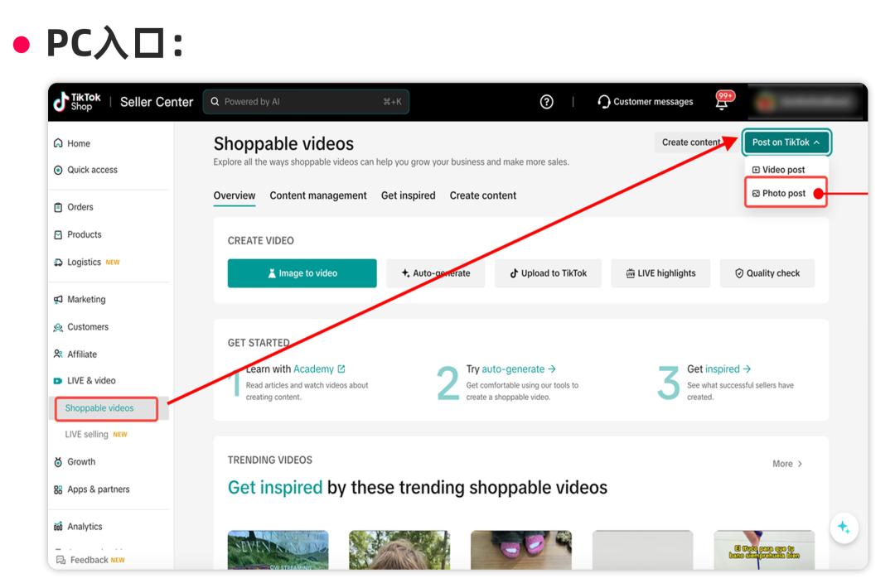Viewport: 895px width, 588px height.
Task: Click the Quality check button
Action: 767,273
